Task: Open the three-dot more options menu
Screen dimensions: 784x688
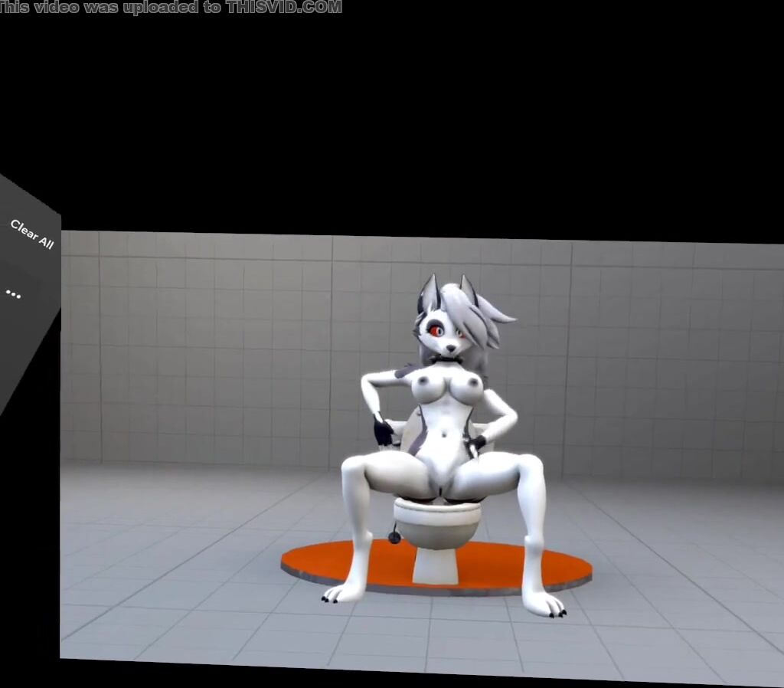Action: (13, 293)
